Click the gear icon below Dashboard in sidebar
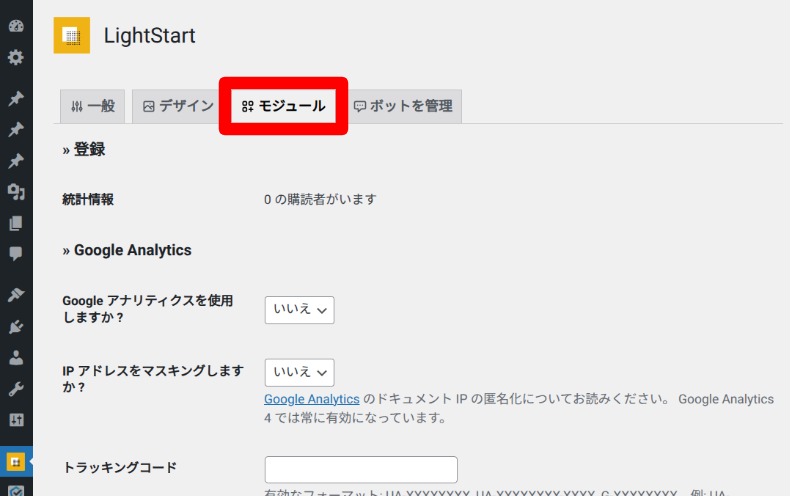Viewport: 790px width, 496px height. [x=16, y=57]
